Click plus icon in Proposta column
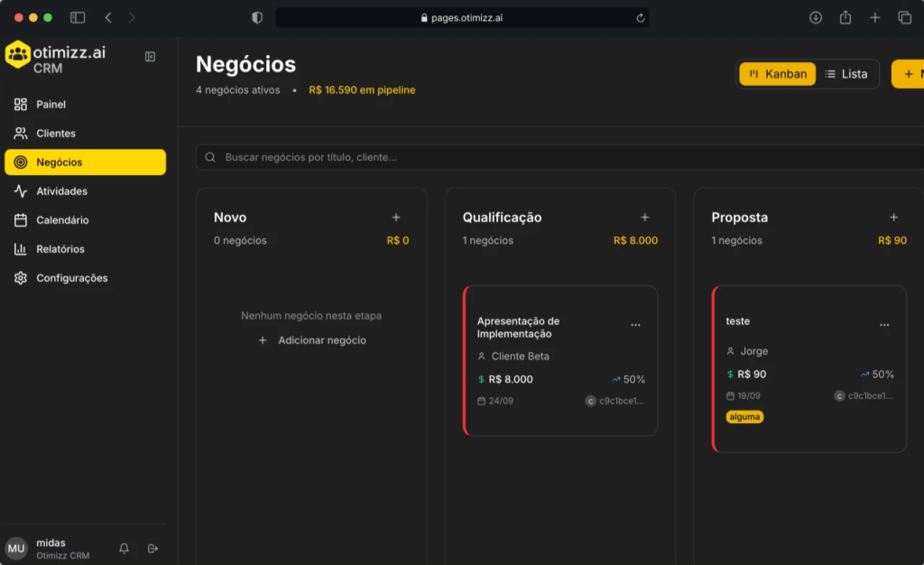924x565 pixels. tap(893, 218)
